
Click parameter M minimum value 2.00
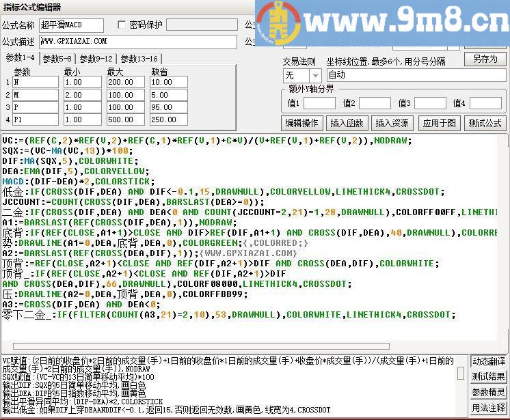pos(83,95)
